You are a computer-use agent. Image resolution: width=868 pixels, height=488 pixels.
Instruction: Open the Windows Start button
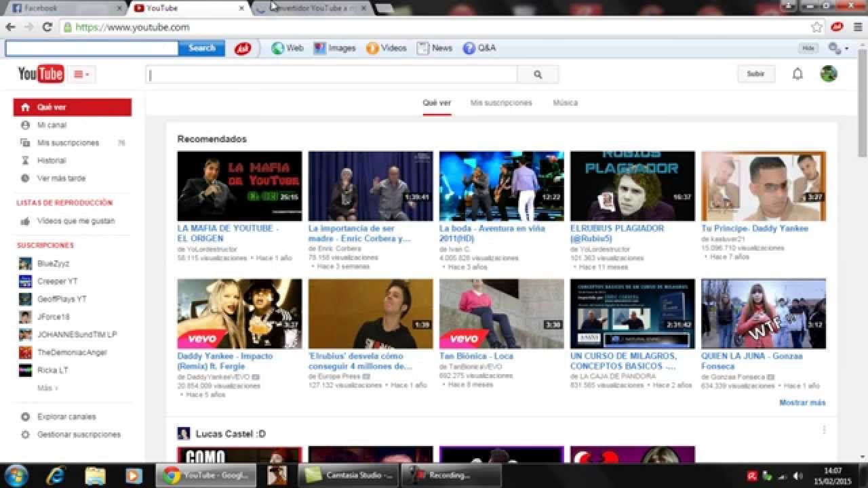click(16, 475)
